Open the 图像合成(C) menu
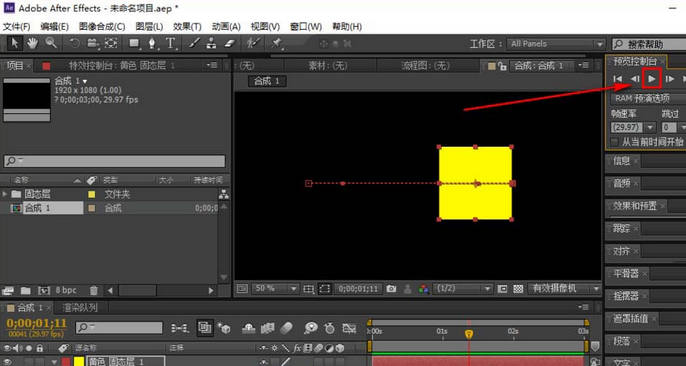This screenshot has height=366, width=686. point(102,27)
